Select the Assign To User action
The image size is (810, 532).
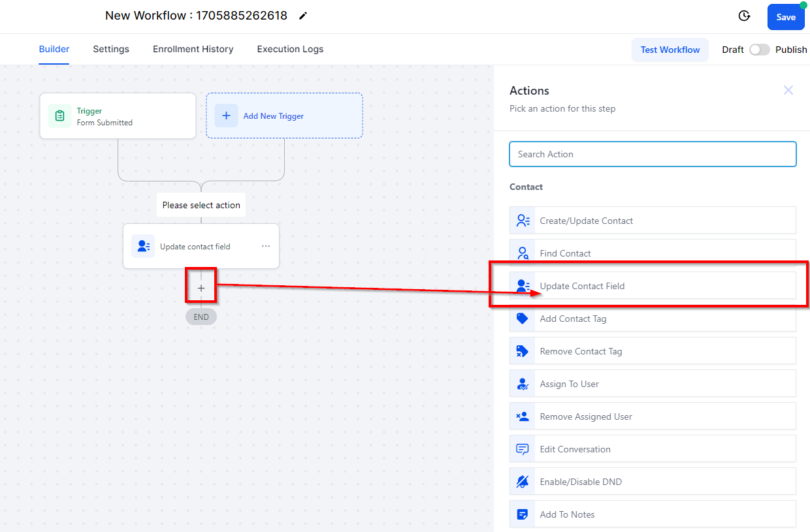tap(653, 384)
